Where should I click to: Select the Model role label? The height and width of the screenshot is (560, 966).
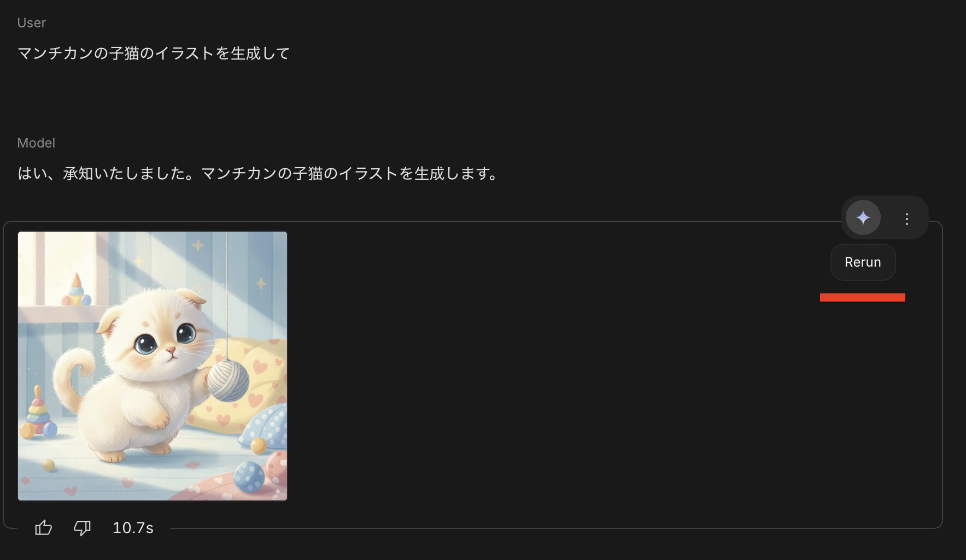pos(36,143)
